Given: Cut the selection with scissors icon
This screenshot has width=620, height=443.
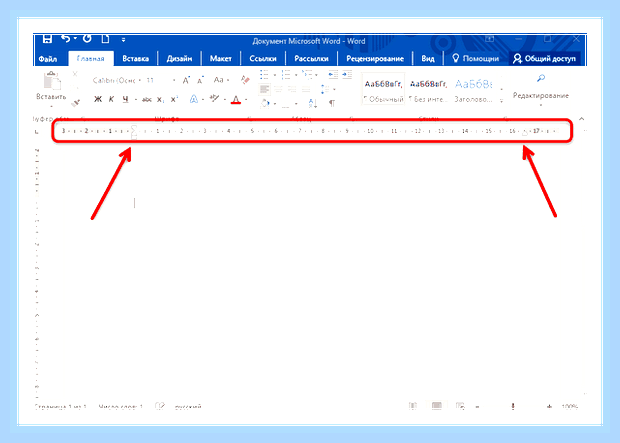Looking at the screenshot, I should 75,74.
